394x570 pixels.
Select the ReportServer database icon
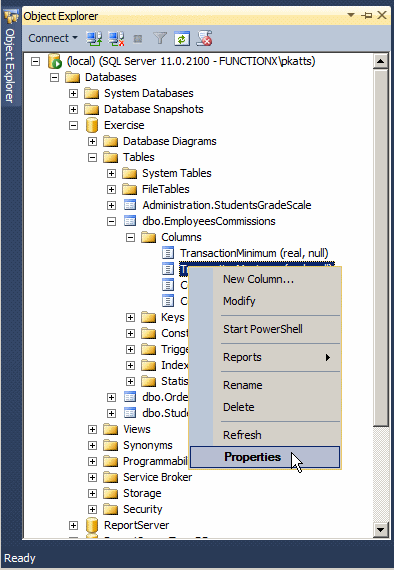coord(92,525)
